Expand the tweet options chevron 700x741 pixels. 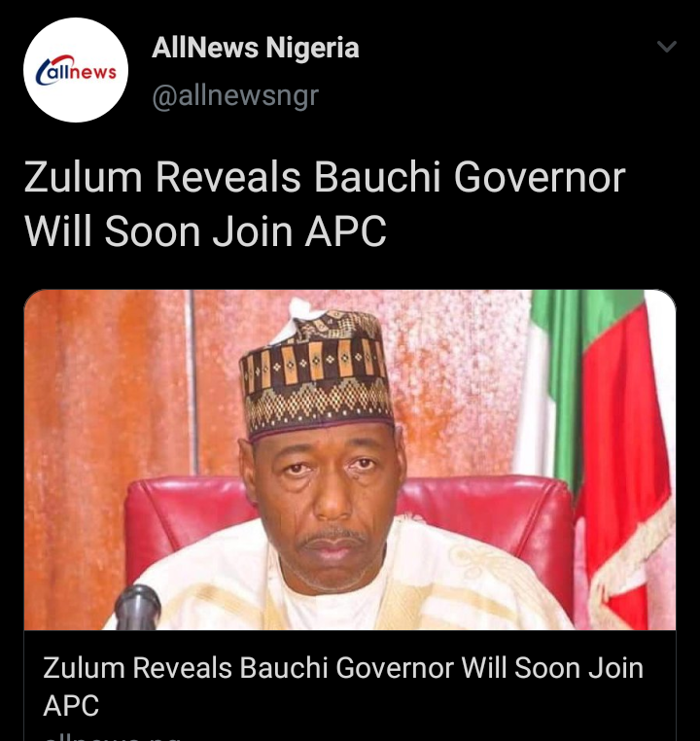[x=667, y=47]
